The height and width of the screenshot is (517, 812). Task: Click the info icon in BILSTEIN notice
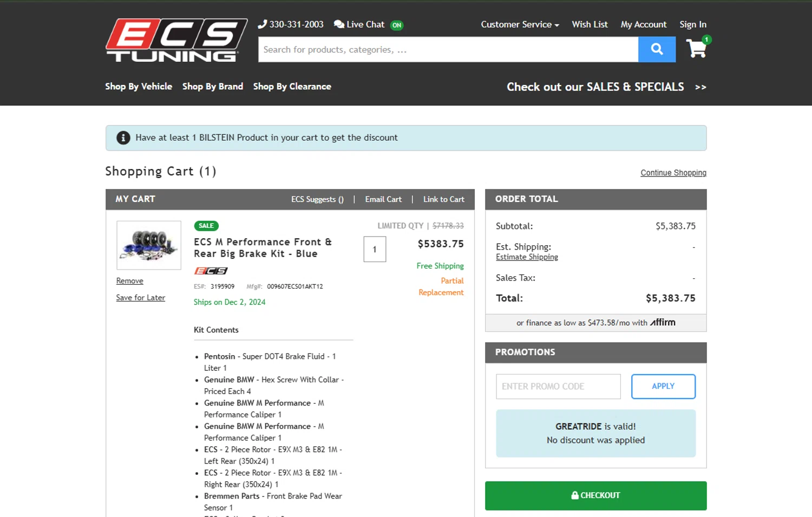[123, 138]
